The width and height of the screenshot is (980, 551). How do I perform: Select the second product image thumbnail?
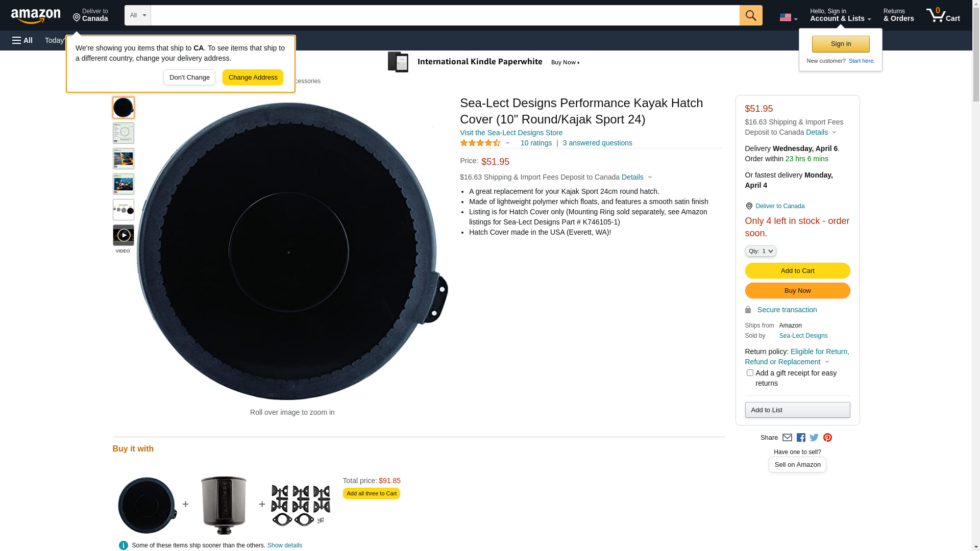(124, 133)
